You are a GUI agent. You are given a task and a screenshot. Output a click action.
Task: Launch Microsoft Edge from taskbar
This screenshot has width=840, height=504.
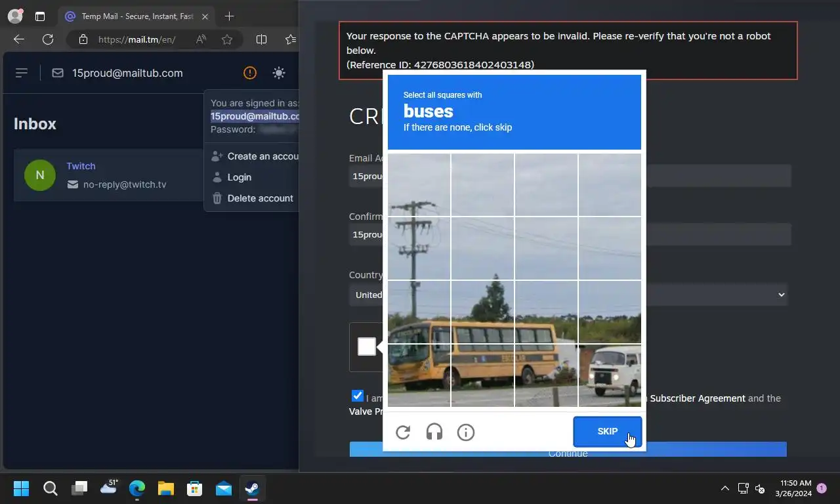pos(137,488)
